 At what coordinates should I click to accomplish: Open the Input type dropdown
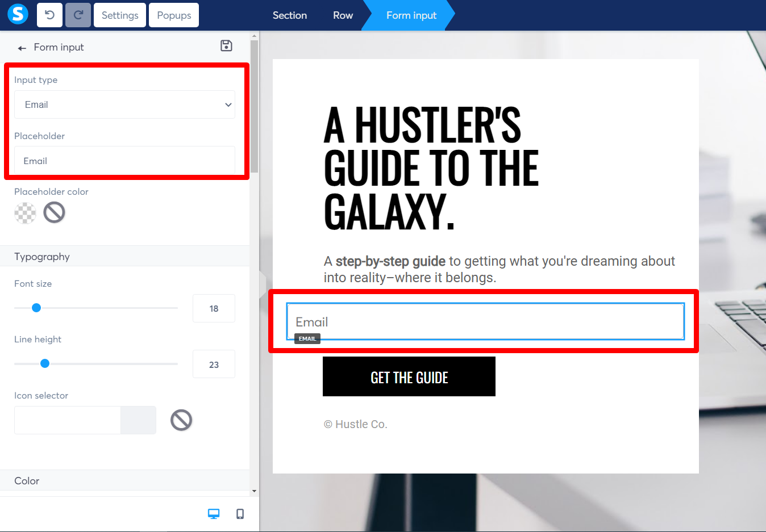(124, 104)
